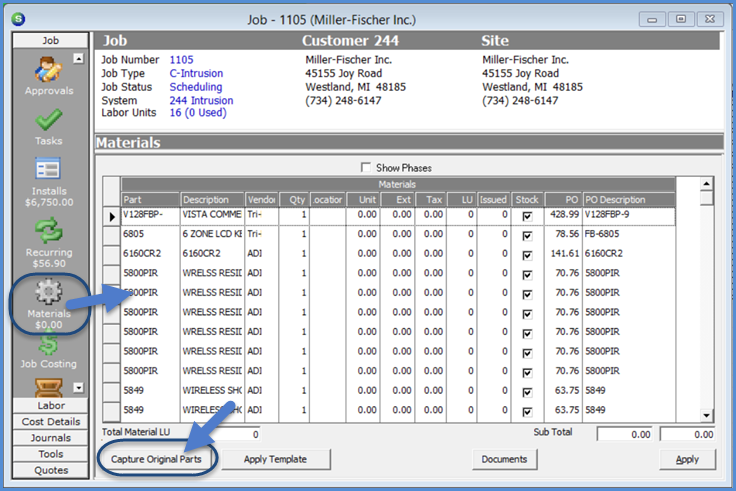Sort by the Stock column header
This screenshot has width=736, height=491.
point(527,199)
